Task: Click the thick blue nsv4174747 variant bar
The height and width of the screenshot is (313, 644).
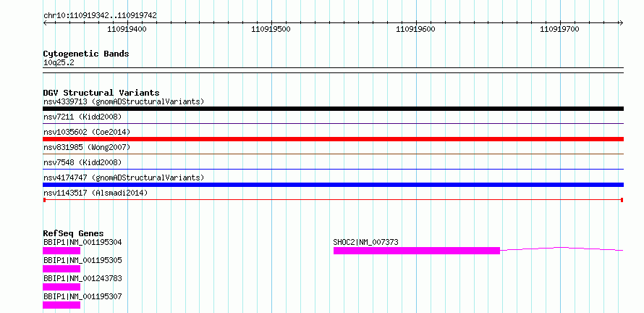Action: tap(333, 185)
